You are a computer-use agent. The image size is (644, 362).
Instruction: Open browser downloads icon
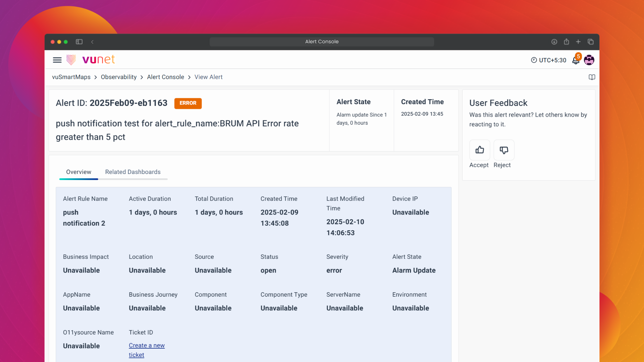pos(554,42)
